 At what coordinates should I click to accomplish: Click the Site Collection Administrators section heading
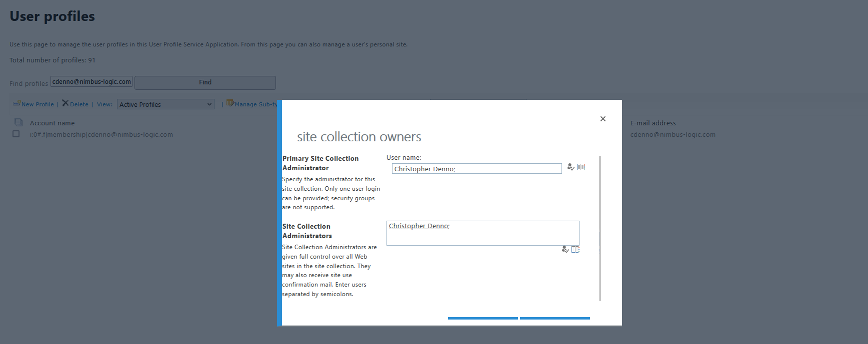307,231
